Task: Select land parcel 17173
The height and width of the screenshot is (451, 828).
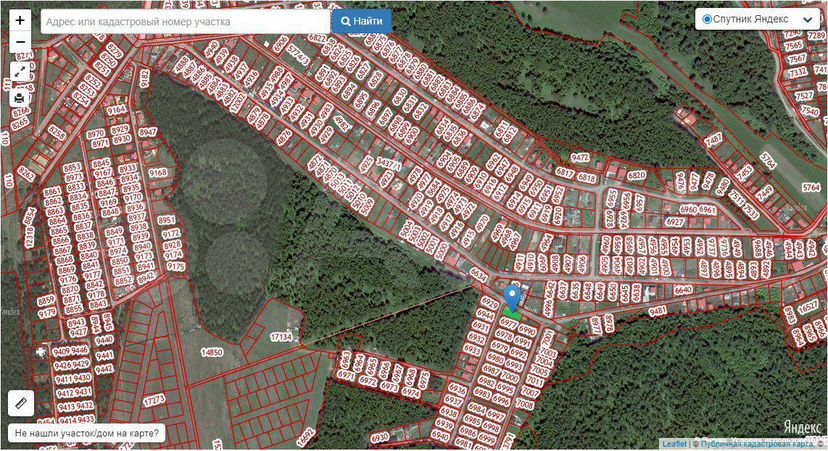Action: pos(154,400)
